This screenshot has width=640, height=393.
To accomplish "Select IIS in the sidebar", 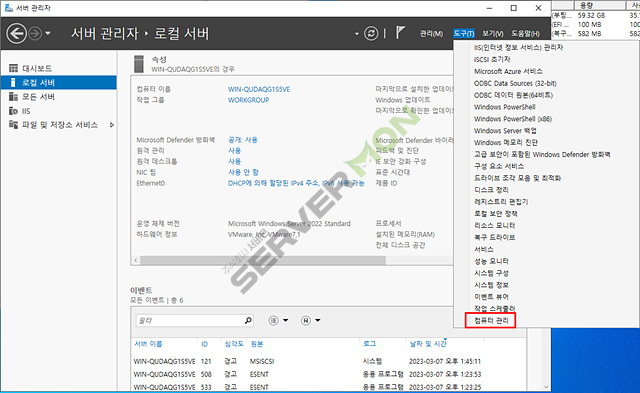I will coord(59,111).
